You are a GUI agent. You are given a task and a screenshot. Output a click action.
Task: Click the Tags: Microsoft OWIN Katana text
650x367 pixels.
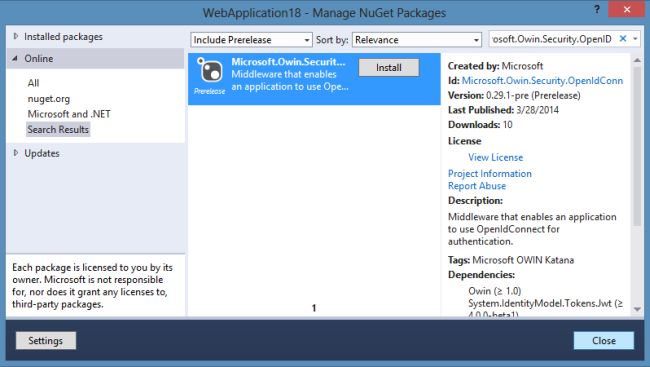(x=511, y=260)
